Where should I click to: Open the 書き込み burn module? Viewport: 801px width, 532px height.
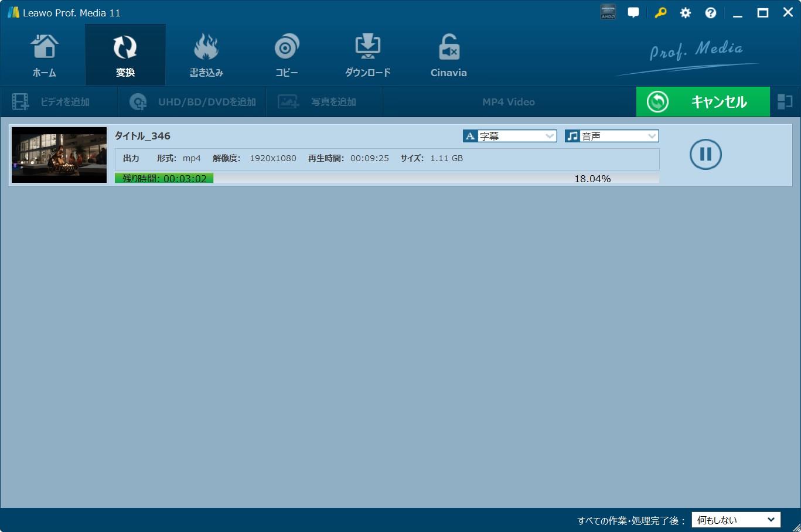(x=206, y=55)
